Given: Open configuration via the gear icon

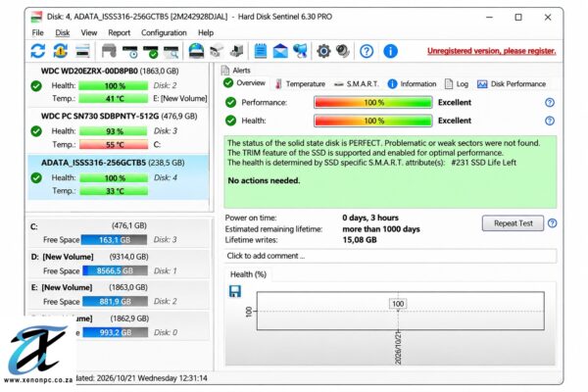Looking at the screenshot, I should pyautogui.click(x=323, y=51).
